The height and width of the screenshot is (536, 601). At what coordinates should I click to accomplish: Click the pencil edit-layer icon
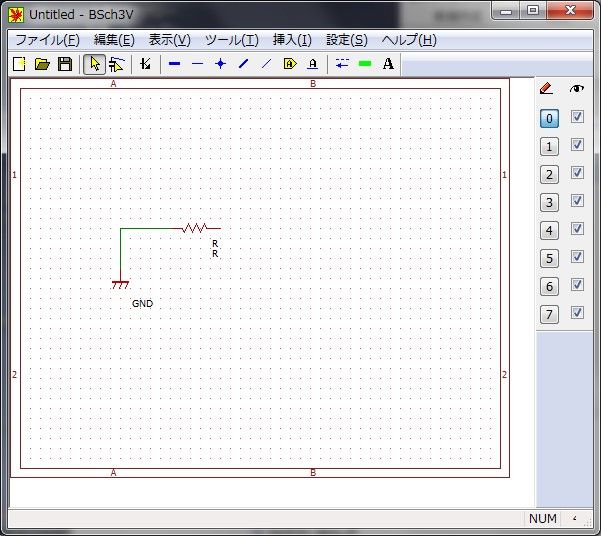tap(546, 89)
